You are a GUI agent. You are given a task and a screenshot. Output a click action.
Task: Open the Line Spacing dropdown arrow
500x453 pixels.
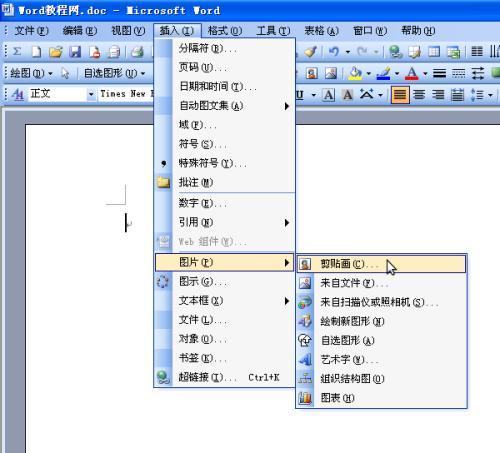coord(490,95)
